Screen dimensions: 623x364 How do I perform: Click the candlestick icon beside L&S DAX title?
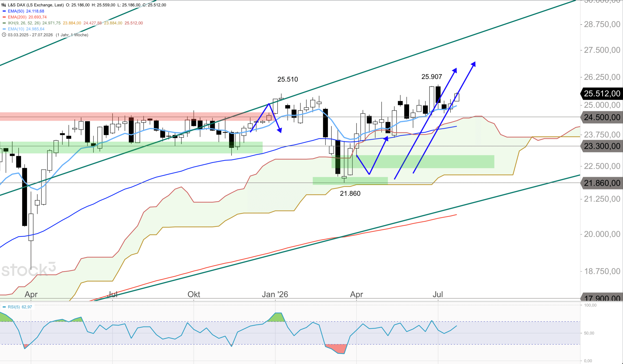pyautogui.click(x=4, y=5)
